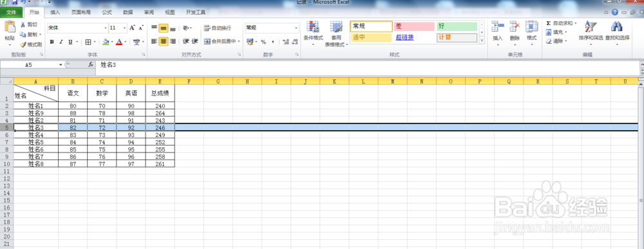Click the decrease decimal icon
The height and width of the screenshot is (249, 644).
295,42
